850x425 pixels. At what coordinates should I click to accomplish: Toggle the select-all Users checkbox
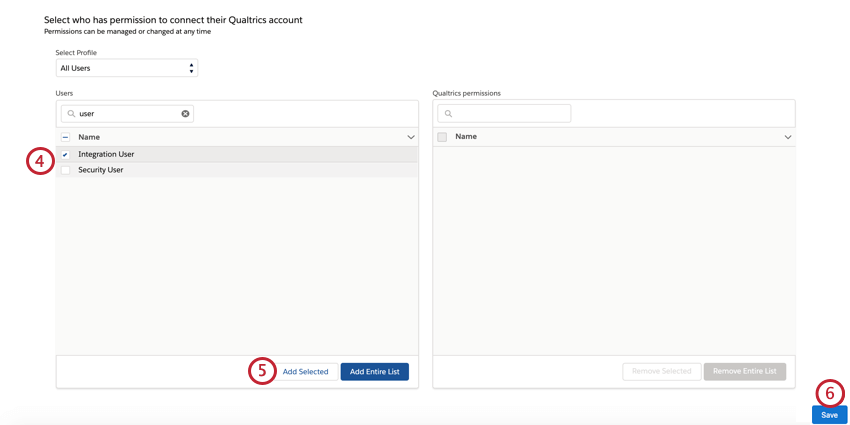pos(66,137)
